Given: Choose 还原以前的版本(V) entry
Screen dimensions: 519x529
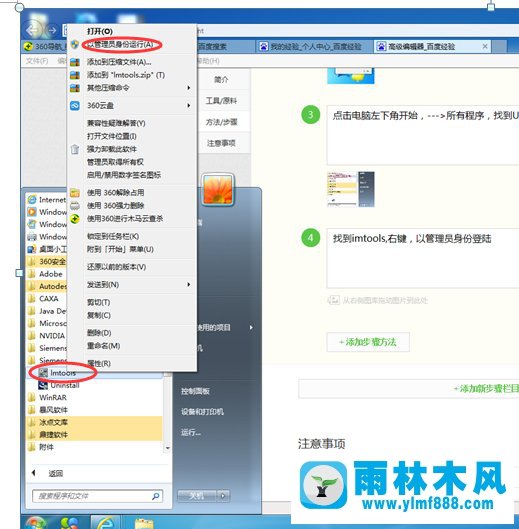Looking at the screenshot, I should [116, 267].
